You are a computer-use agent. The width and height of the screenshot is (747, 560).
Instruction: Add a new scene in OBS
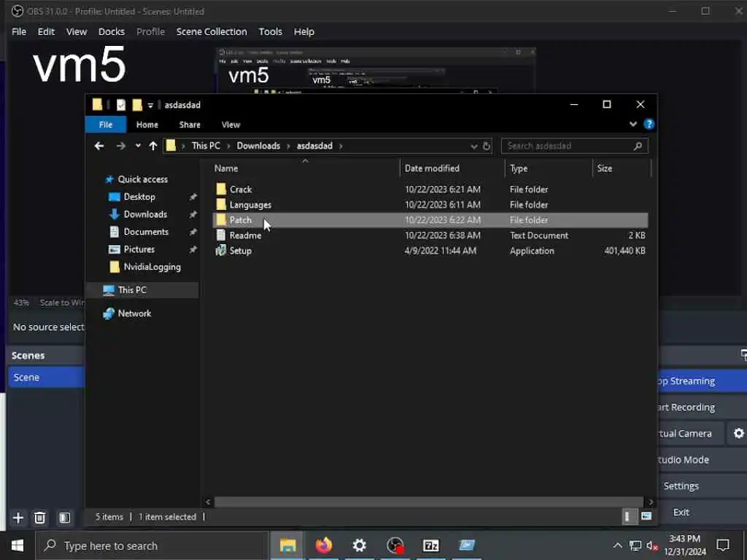coord(18,518)
